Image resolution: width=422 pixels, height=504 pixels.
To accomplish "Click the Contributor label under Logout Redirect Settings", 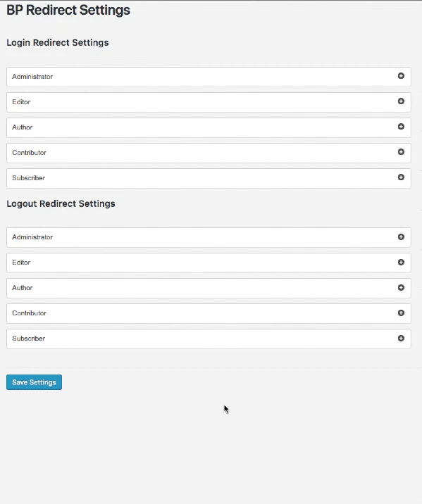I will coord(30,313).
